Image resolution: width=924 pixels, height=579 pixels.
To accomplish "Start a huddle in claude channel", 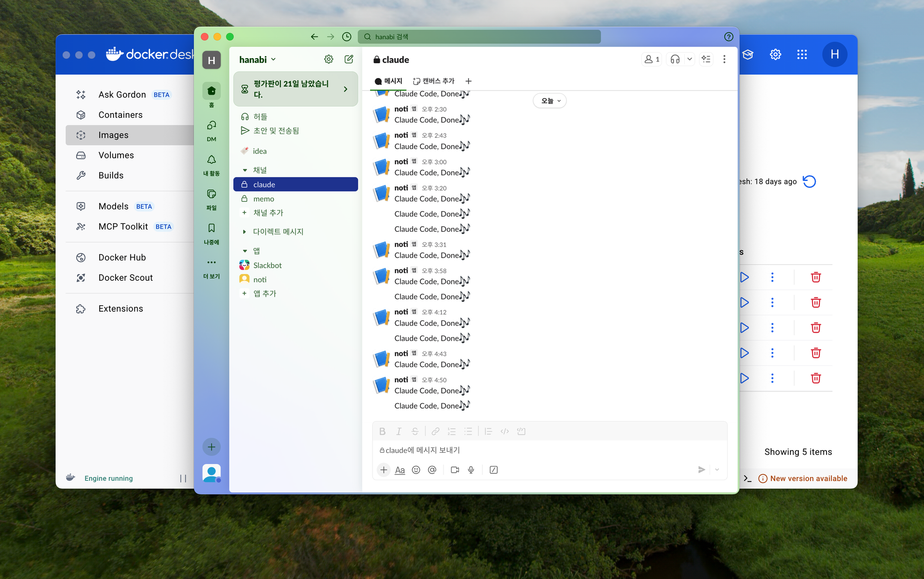I will (675, 59).
